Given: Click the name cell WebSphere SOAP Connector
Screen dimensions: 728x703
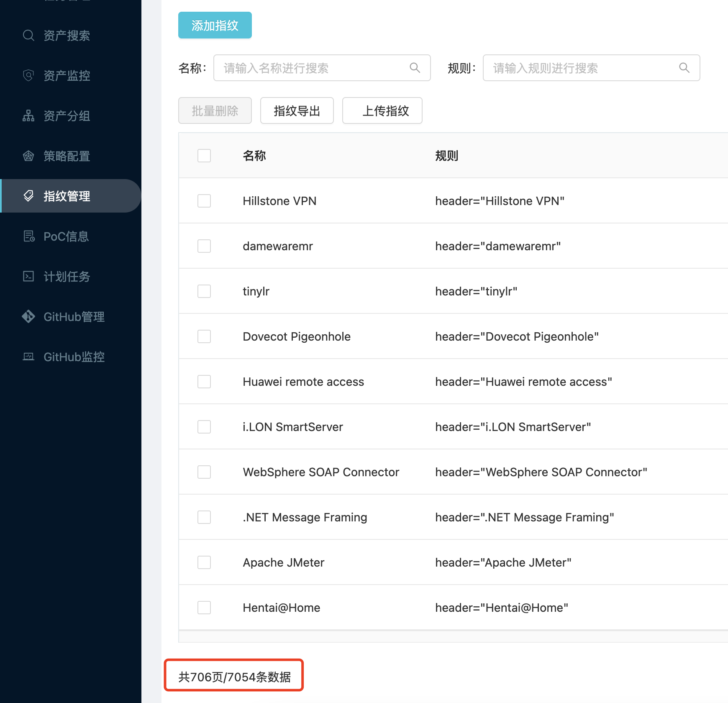Looking at the screenshot, I should (x=321, y=472).
